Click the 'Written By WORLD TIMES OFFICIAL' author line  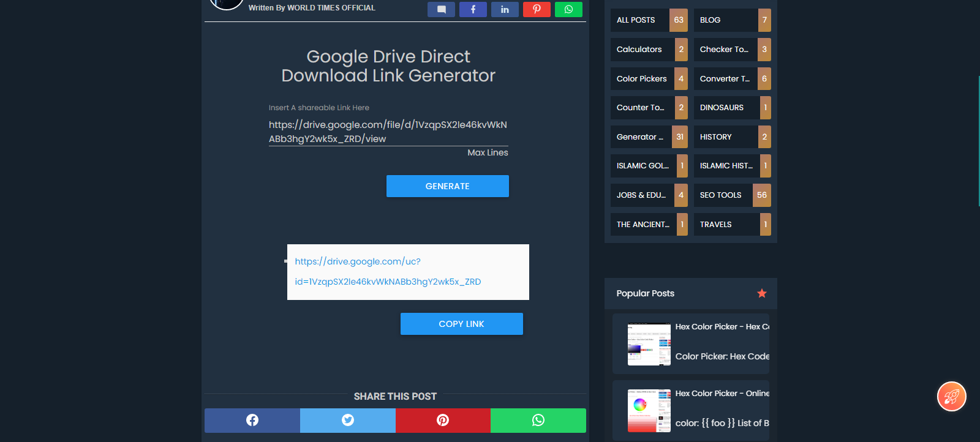[312, 8]
